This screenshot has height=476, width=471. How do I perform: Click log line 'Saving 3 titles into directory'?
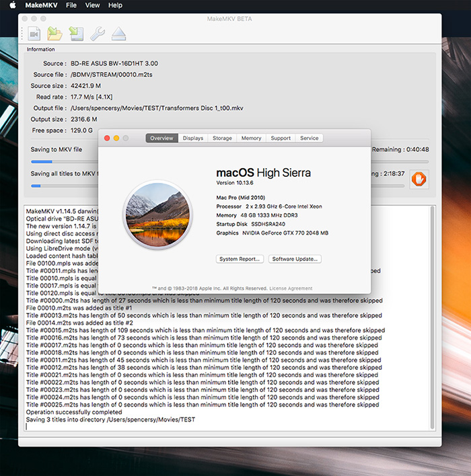pyautogui.click(x=110, y=420)
